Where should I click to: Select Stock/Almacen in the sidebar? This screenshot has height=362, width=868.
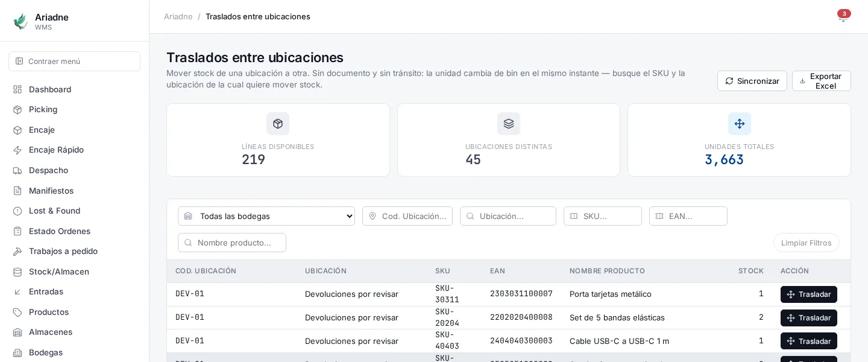point(75,271)
